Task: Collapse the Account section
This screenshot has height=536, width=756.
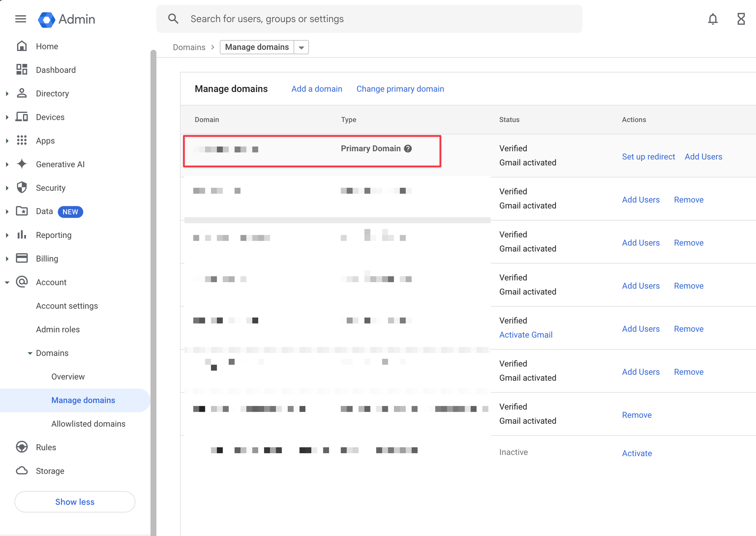Action: 7,282
